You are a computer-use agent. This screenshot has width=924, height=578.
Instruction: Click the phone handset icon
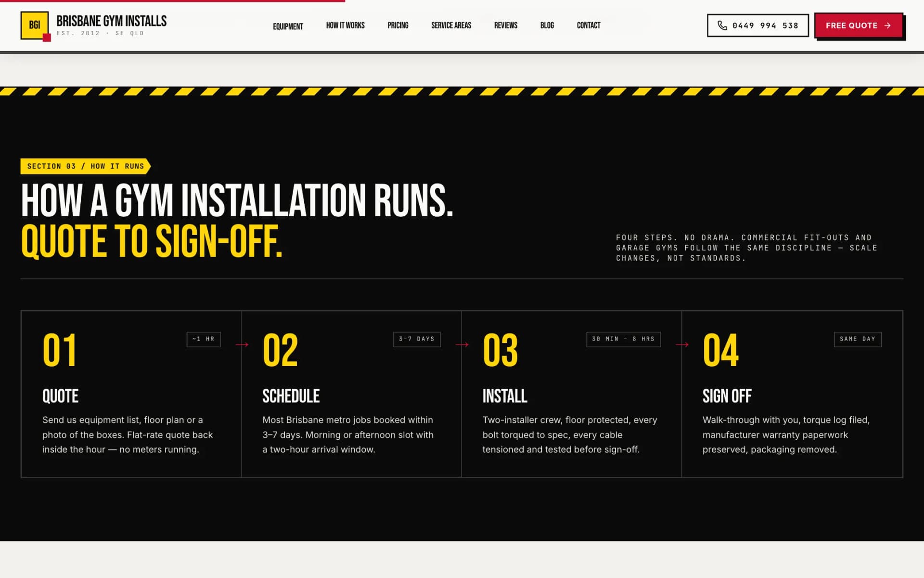[x=722, y=26]
